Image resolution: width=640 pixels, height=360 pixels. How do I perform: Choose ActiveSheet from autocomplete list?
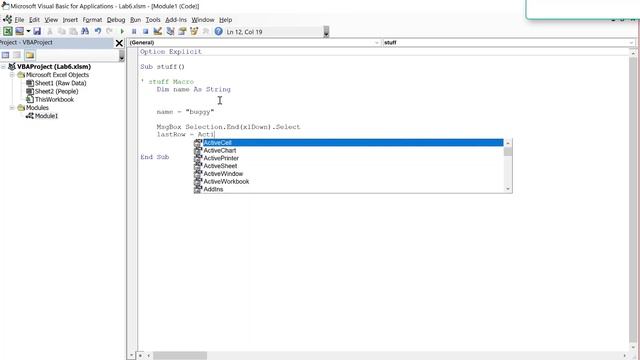[x=353, y=166]
